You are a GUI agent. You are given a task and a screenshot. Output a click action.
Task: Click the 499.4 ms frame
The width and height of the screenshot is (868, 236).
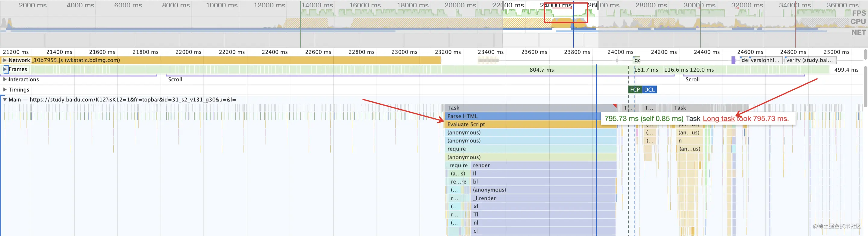coord(846,70)
